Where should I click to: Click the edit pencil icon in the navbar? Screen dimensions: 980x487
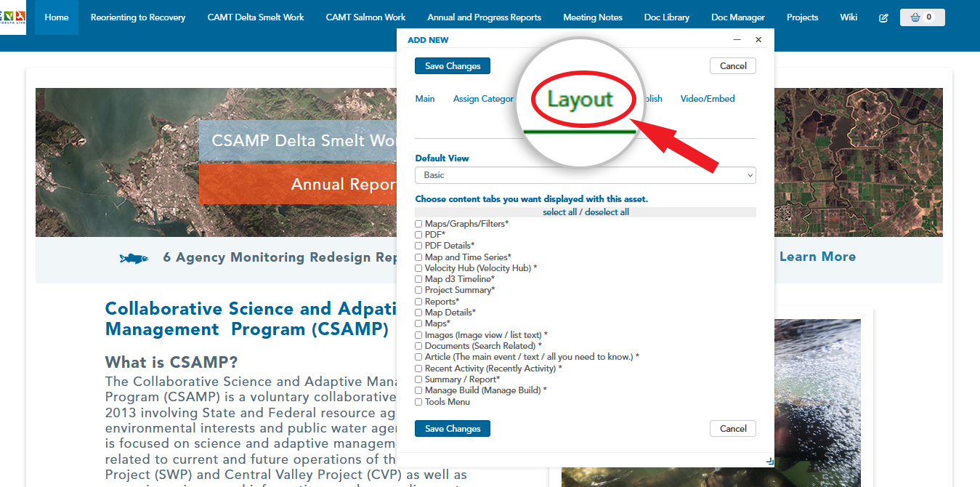[883, 17]
